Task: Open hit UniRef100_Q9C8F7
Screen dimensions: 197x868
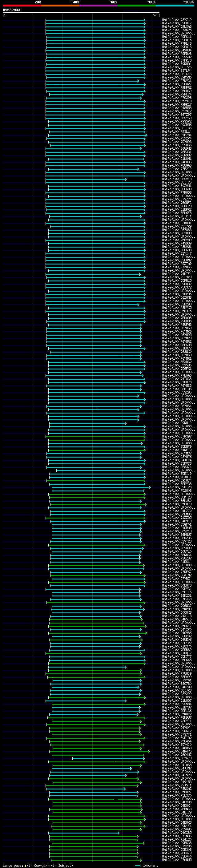Action: tap(177, 23)
